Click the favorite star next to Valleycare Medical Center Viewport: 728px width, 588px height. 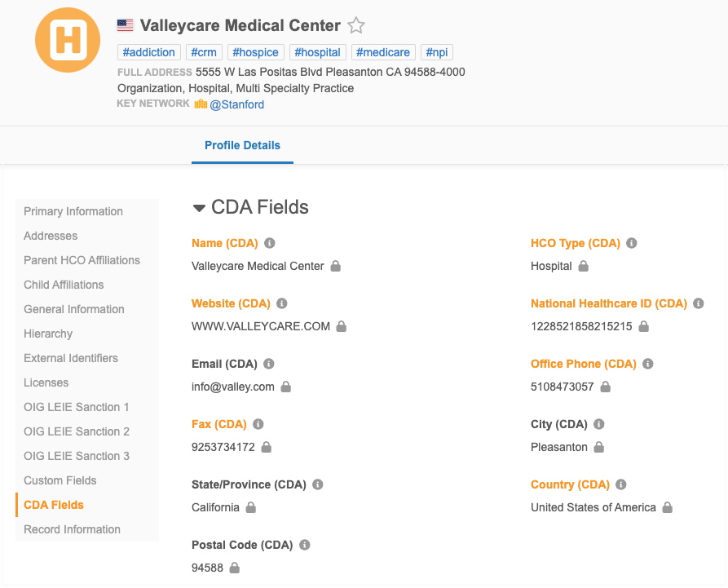(x=356, y=25)
